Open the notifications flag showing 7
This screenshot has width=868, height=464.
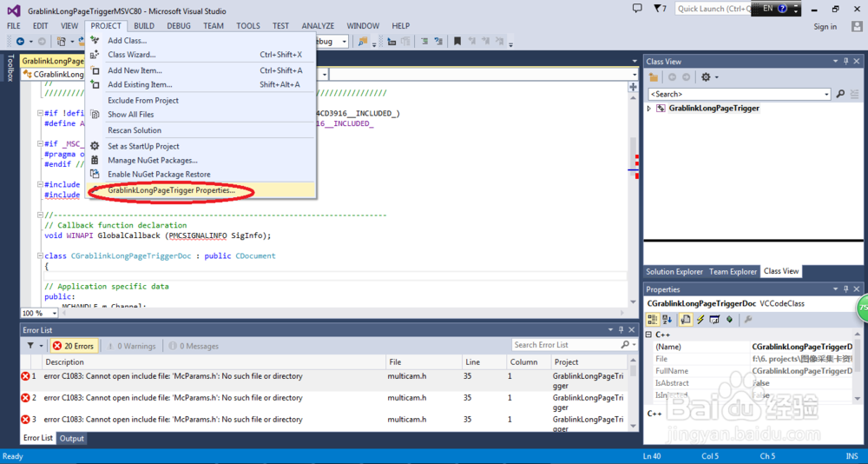click(660, 9)
